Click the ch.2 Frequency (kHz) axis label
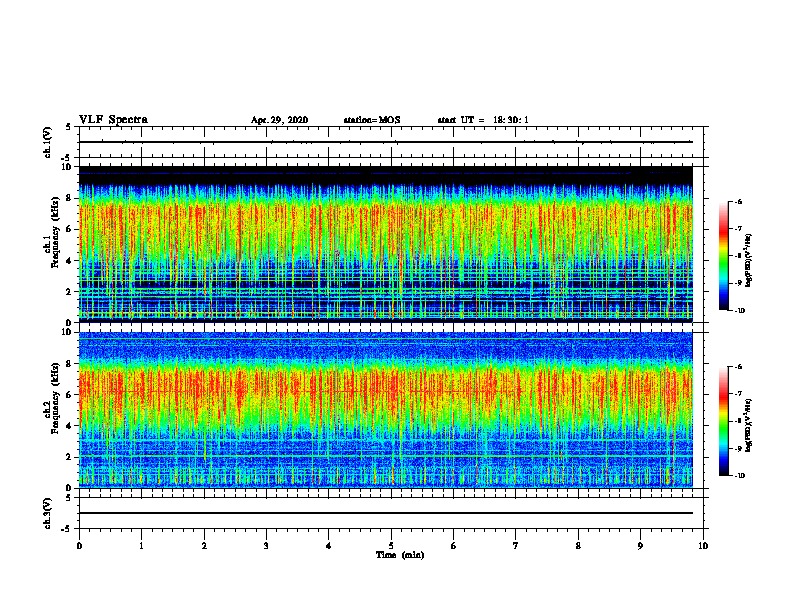792x612 pixels. (52, 398)
